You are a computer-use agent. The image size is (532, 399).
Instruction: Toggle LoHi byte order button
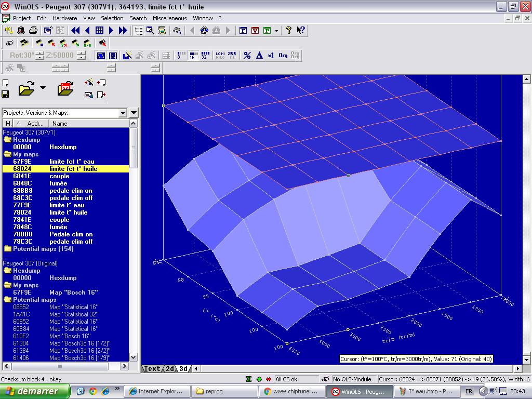coord(220,56)
